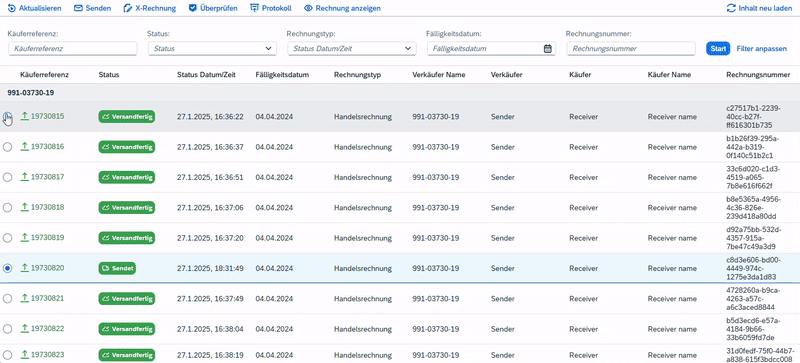The width and height of the screenshot is (800, 363).
Task: Click the Sendet status badge of 19730820
Action: (117, 268)
